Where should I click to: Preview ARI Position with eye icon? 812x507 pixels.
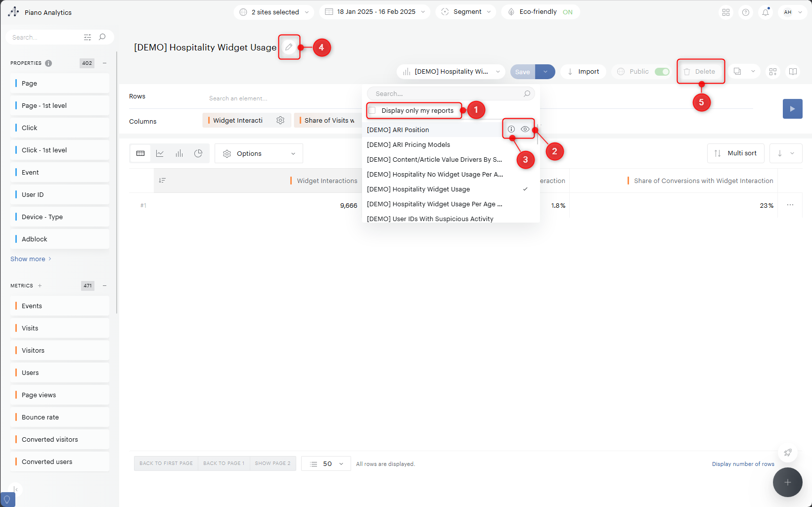click(525, 129)
